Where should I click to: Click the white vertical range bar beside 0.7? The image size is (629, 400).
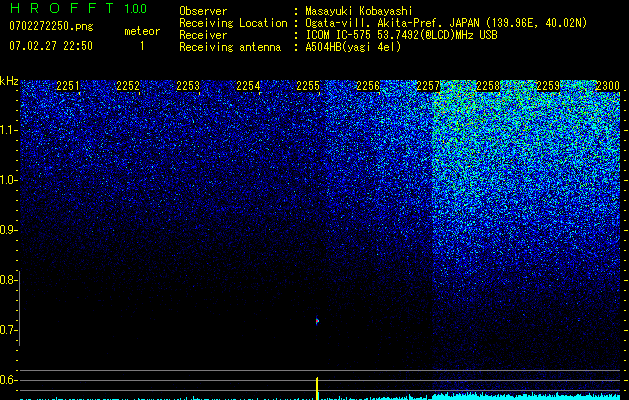tap(20, 308)
